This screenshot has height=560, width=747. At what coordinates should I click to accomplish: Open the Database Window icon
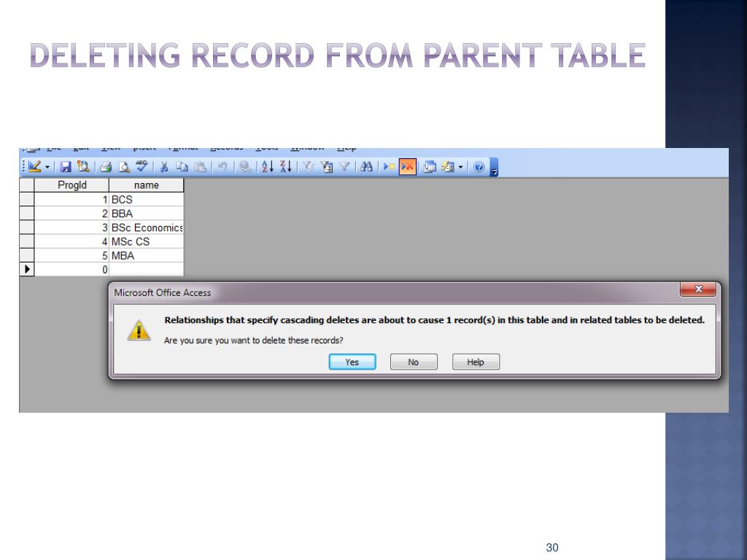[x=430, y=167]
